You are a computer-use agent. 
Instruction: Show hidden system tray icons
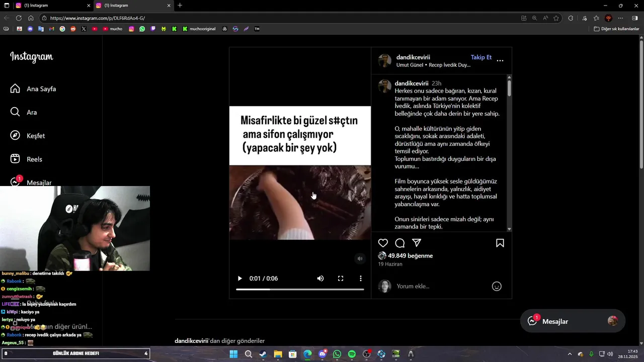tap(570, 354)
